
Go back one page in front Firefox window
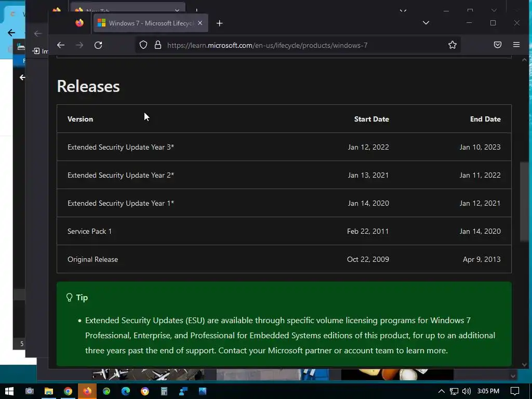61,45
